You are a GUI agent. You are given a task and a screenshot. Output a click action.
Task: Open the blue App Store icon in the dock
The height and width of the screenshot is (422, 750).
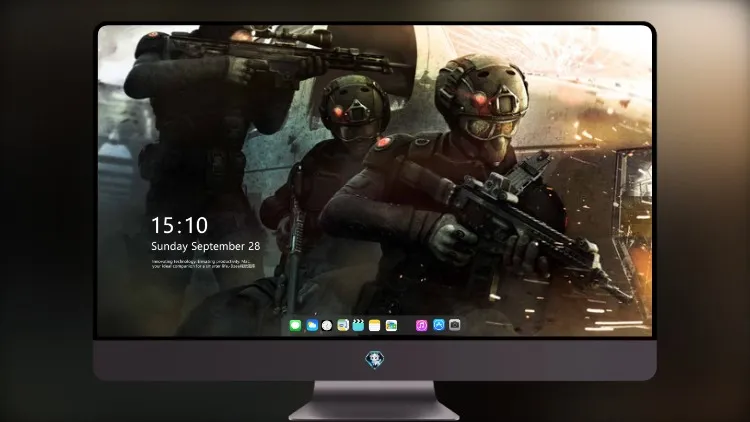439,325
